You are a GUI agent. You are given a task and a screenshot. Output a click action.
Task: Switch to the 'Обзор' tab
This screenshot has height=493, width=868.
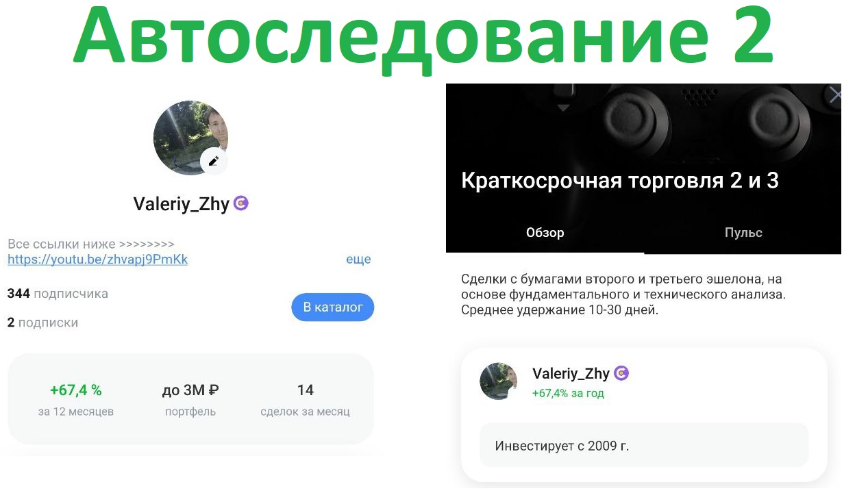(x=545, y=233)
